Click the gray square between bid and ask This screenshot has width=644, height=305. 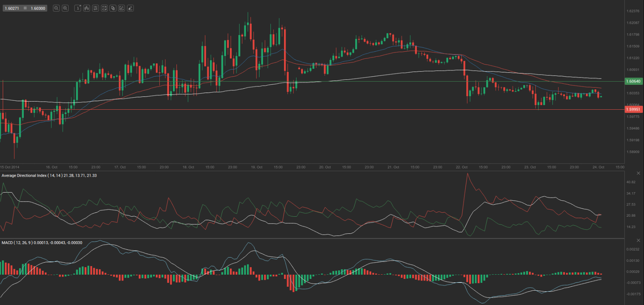point(25,8)
